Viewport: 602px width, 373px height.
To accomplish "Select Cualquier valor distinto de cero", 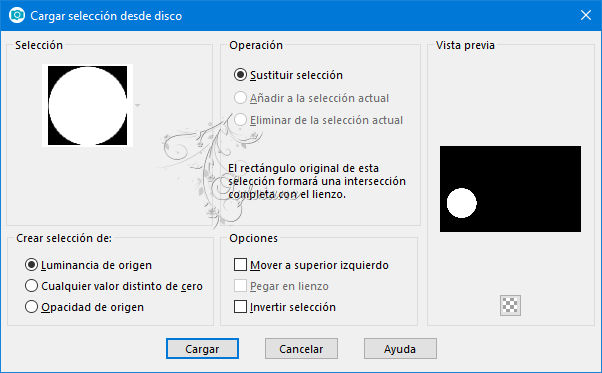I will pos(114,286).
